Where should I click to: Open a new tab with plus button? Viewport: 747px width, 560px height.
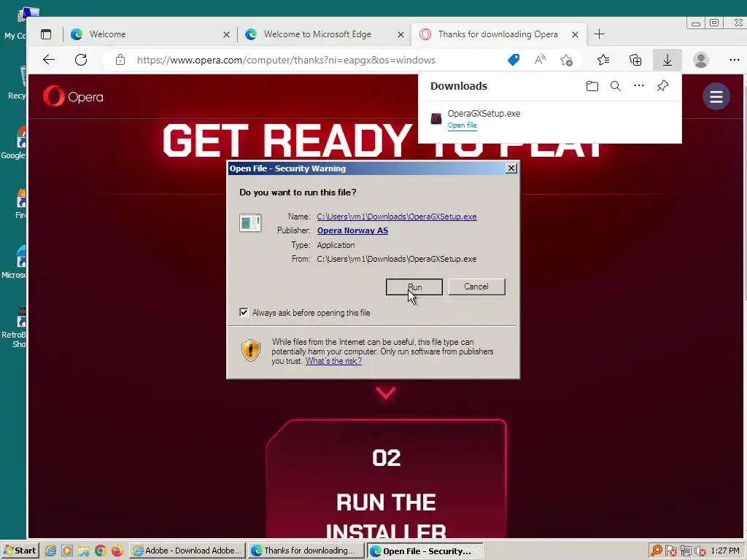coord(600,34)
